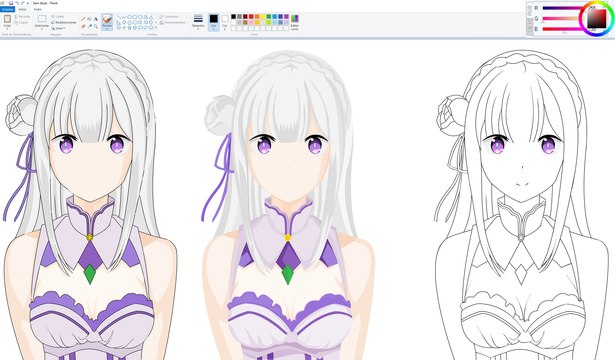615x360 pixels.
Task: Click the G channel slider in color panel
Action: tap(562, 18)
